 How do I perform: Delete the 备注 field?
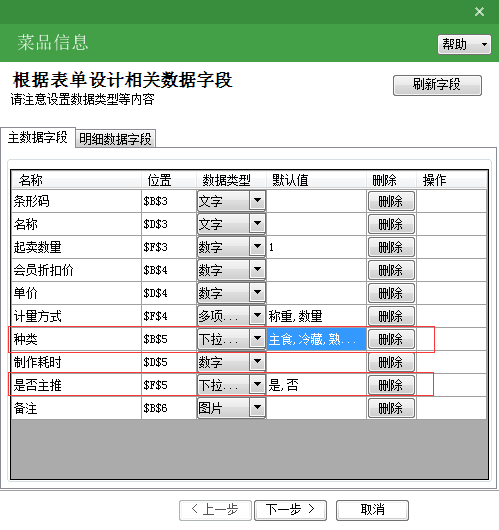pos(391,408)
